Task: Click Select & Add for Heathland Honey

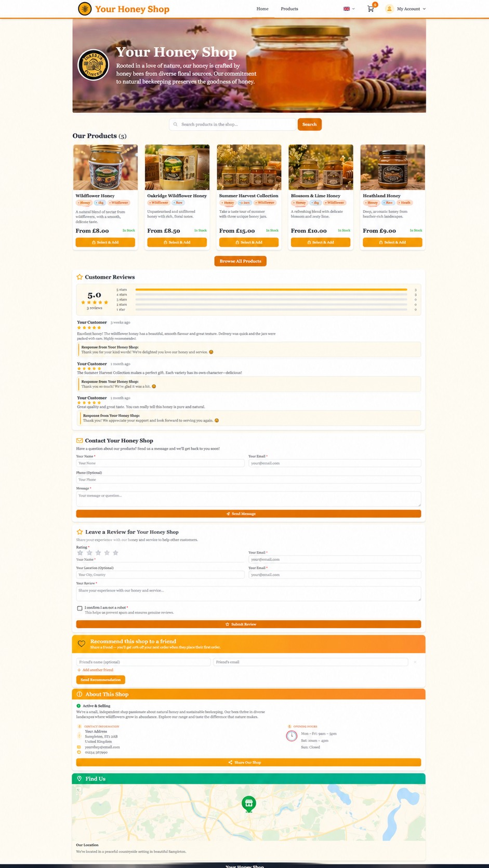Action: (392, 242)
